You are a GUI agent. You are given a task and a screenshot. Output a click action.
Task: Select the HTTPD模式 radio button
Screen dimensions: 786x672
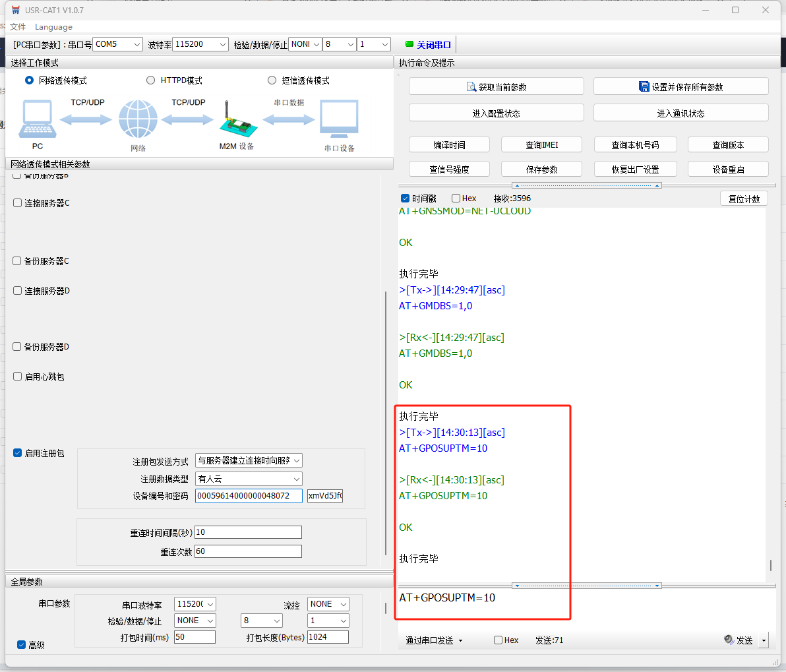(x=150, y=80)
